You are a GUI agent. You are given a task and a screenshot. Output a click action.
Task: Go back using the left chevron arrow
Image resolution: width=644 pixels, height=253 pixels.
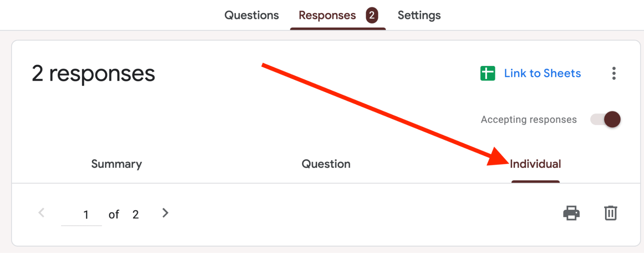click(x=41, y=213)
